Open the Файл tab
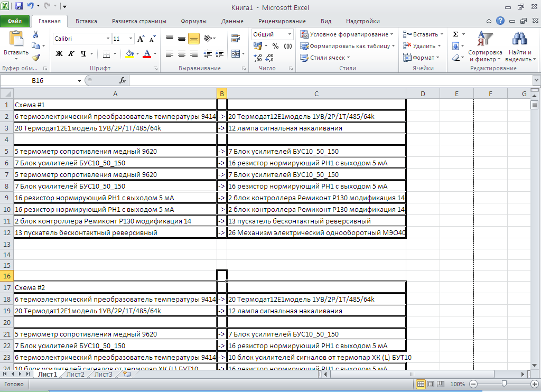The width and height of the screenshot is (541, 392). (15, 21)
